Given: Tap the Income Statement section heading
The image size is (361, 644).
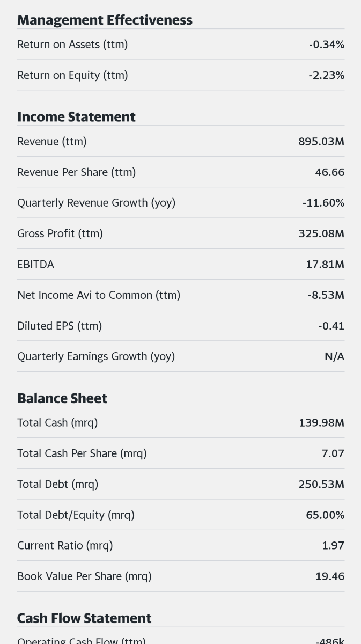Looking at the screenshot, I should coord(76,116).
